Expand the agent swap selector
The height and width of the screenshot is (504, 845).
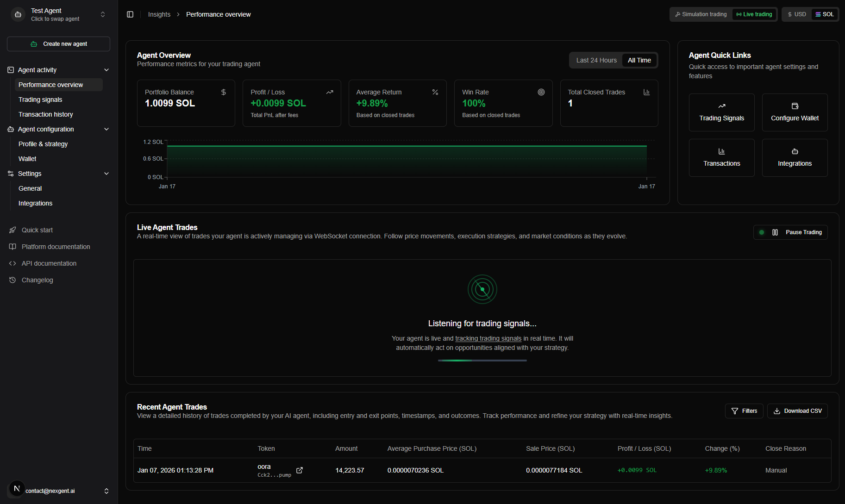(x=102, y=14)
